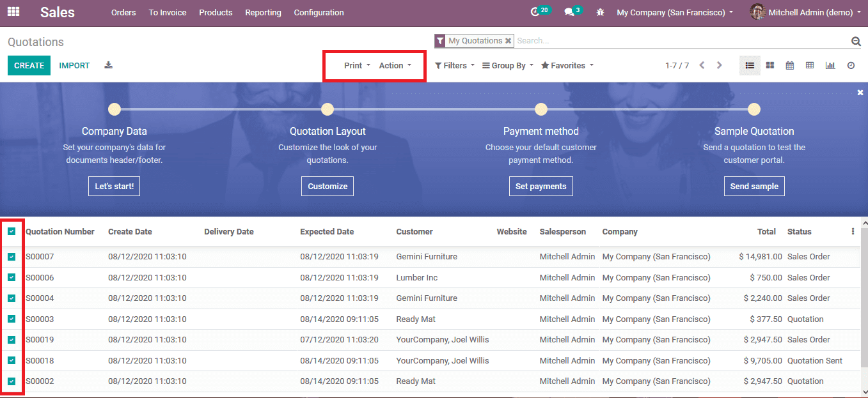Click the Import button

74,65
